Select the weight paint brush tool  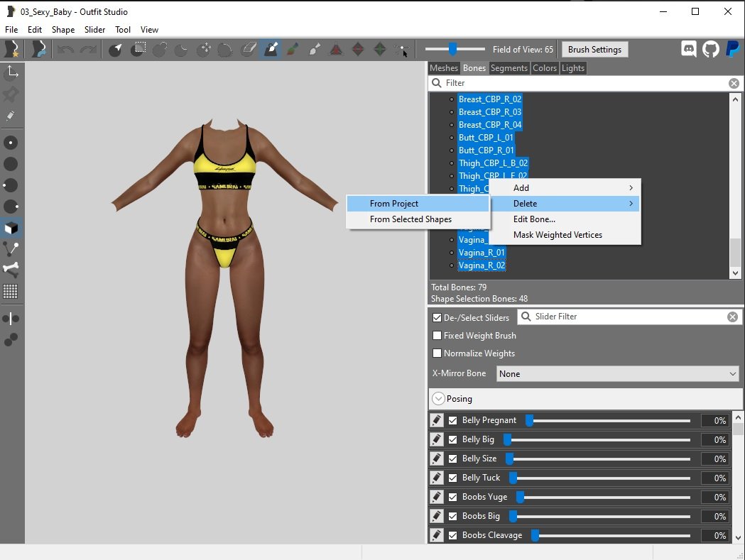pos(271,49)
